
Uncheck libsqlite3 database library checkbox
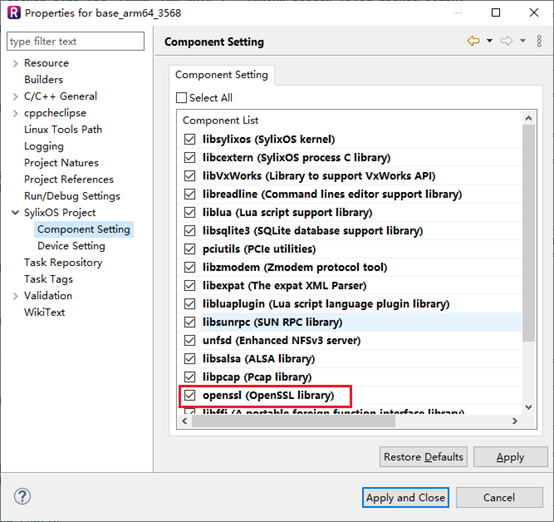190,230
